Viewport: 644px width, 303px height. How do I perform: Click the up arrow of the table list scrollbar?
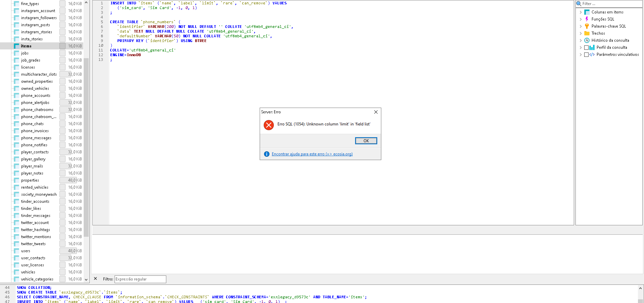pos(86,3)
